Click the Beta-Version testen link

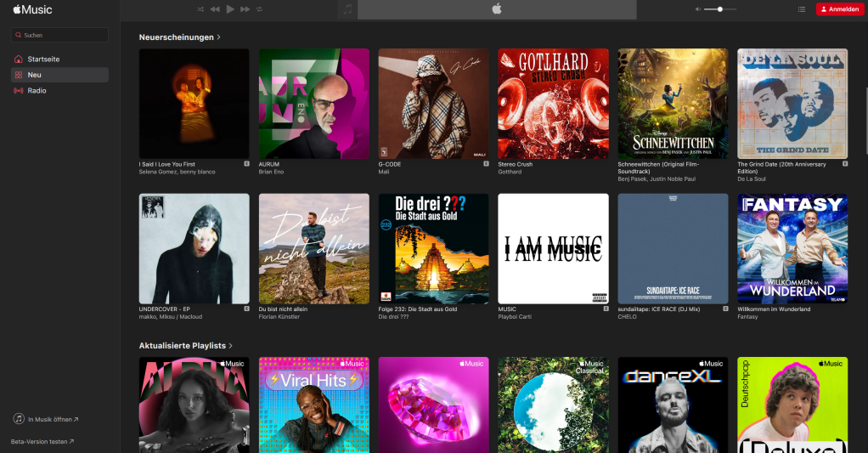click(42, 441)
